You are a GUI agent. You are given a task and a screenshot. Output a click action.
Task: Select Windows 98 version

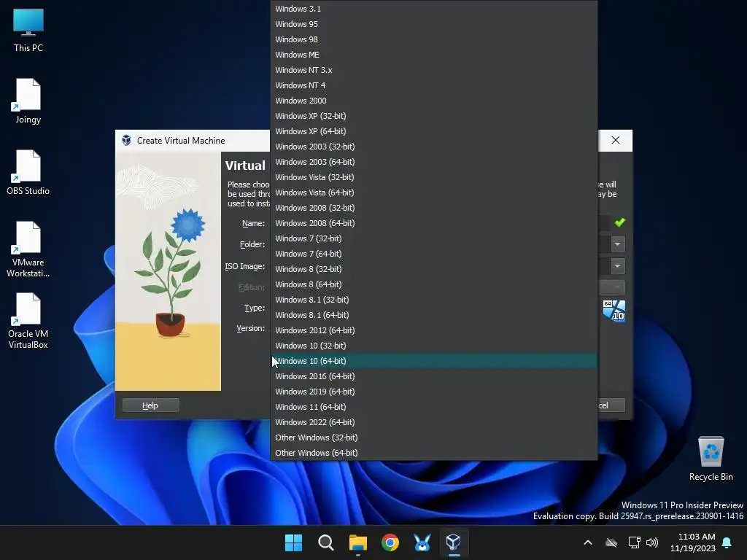point(434,39)
